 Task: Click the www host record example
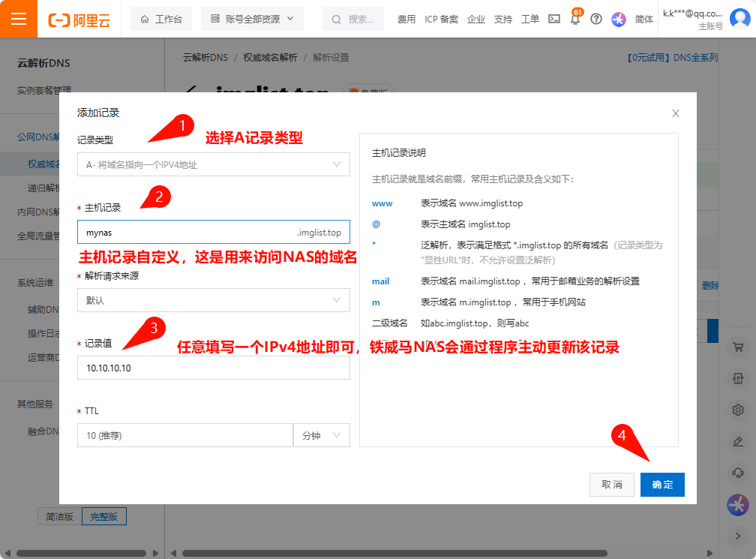382,203
